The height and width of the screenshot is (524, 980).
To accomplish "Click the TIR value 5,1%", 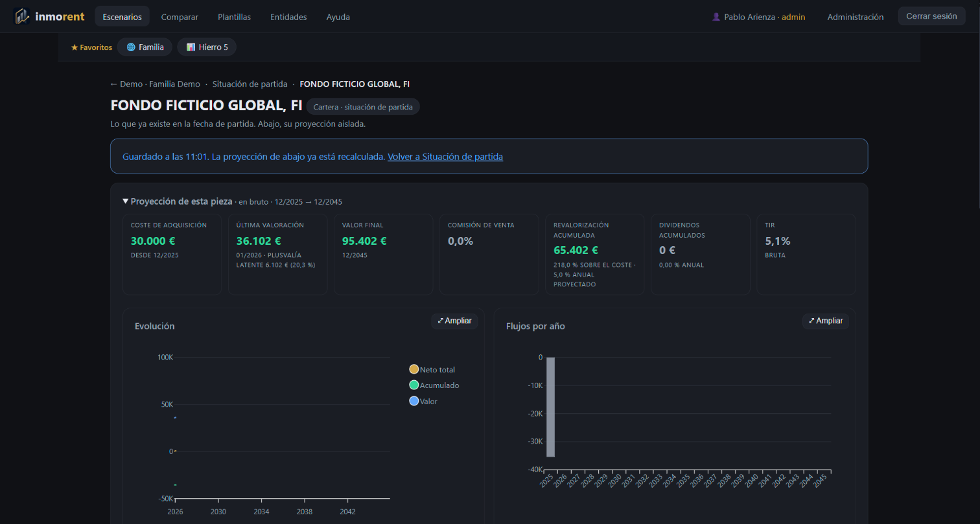I will coord(778,241).
